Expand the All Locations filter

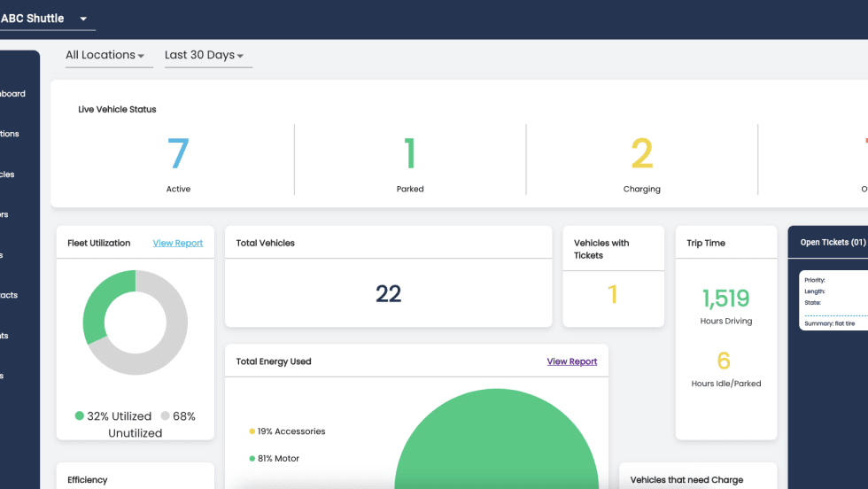point(105,55)
